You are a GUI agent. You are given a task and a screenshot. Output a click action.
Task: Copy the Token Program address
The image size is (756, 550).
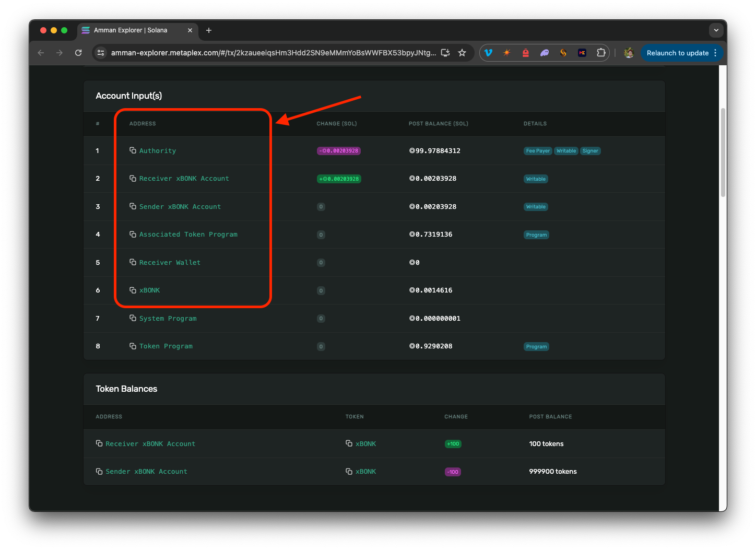pyautogui.click(x=133, y=346)
